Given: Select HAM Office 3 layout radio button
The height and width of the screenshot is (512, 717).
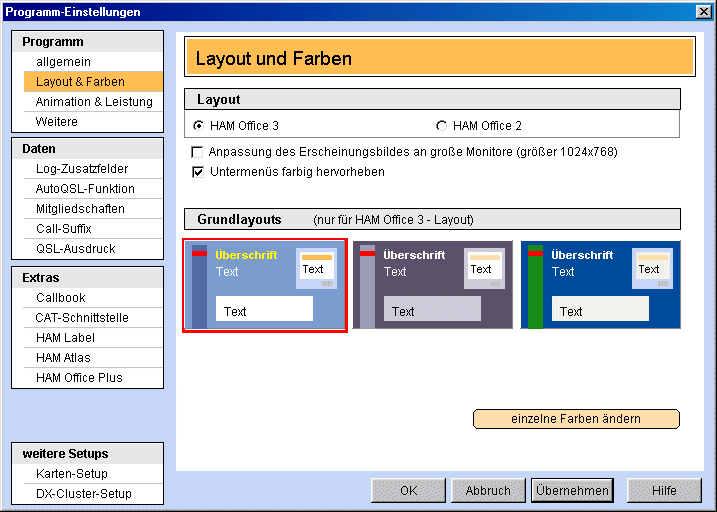Looking at the screenshot, I should [x=198, y=126].
